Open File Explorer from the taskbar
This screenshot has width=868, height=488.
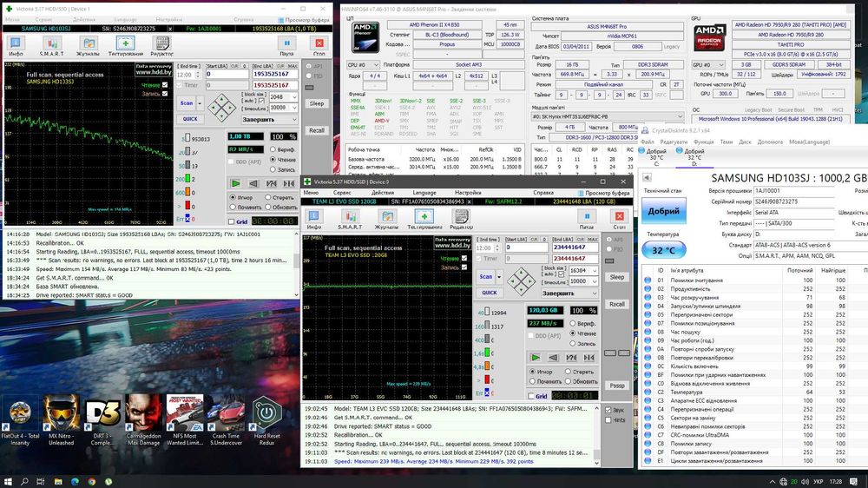click(x=58, y=482)
